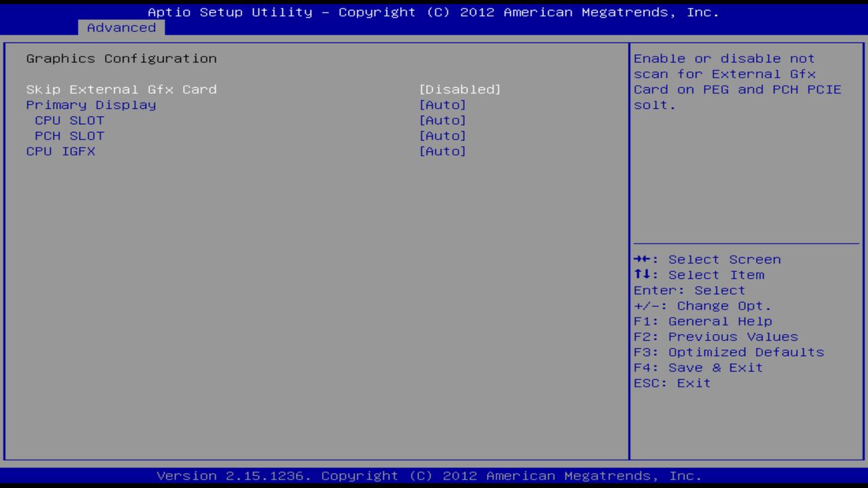Image resolution: width=868 pixels, height=488 pixels.
Task: Select the Graphics Configuration heading
Action: (x=121, y=58)
